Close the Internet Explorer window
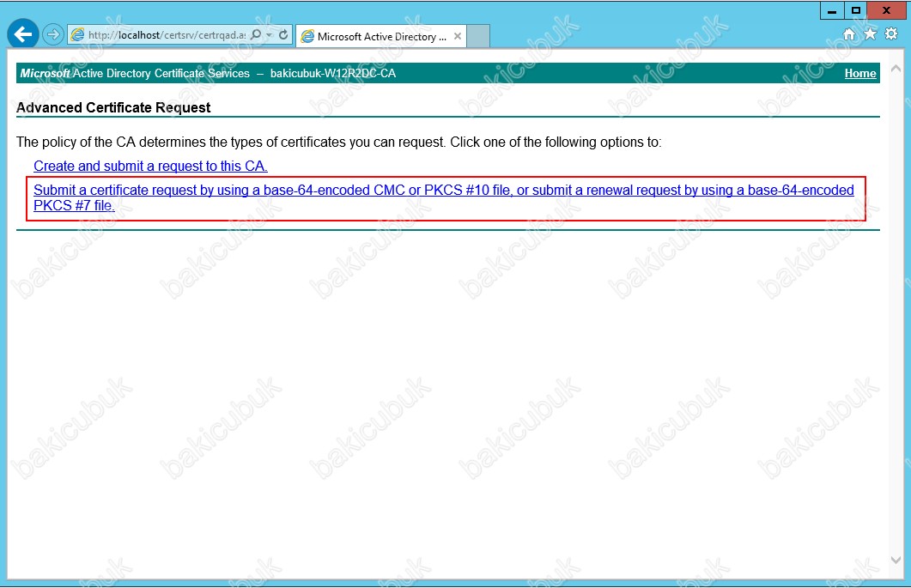 coord(886,10)
